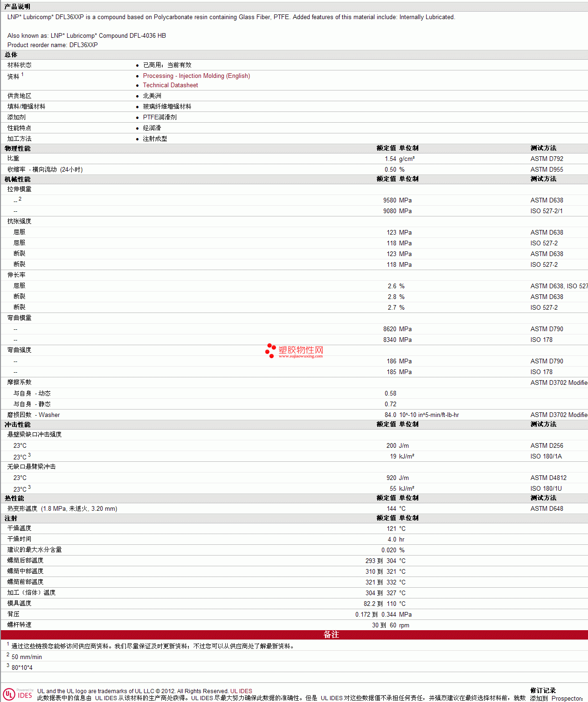Click the 玻璃纤维增强材料 filler entry
Screen dimensions: 588x702
point(167,106)
